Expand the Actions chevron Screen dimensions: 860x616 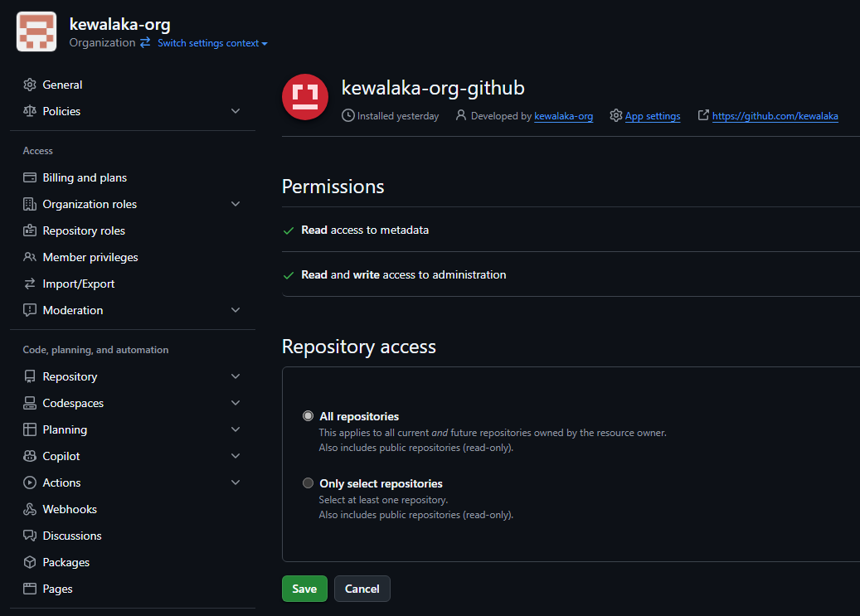[236, 483]
